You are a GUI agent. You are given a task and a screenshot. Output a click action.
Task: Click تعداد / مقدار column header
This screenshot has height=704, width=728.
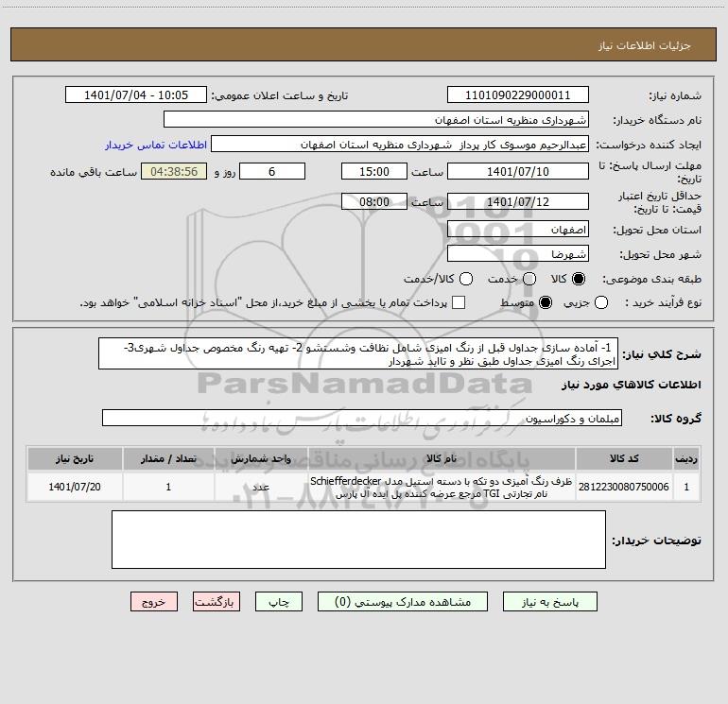(168, 458)
